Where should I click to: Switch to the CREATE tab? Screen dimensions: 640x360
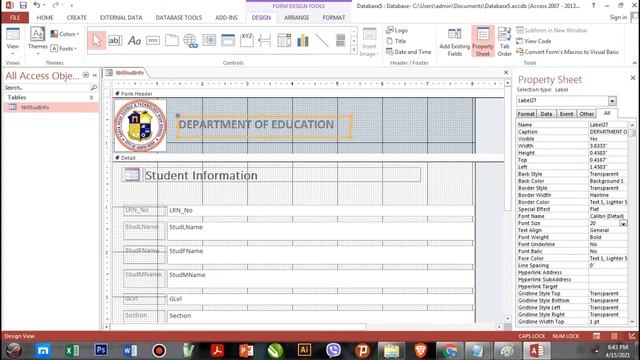(x=77, y=18)
